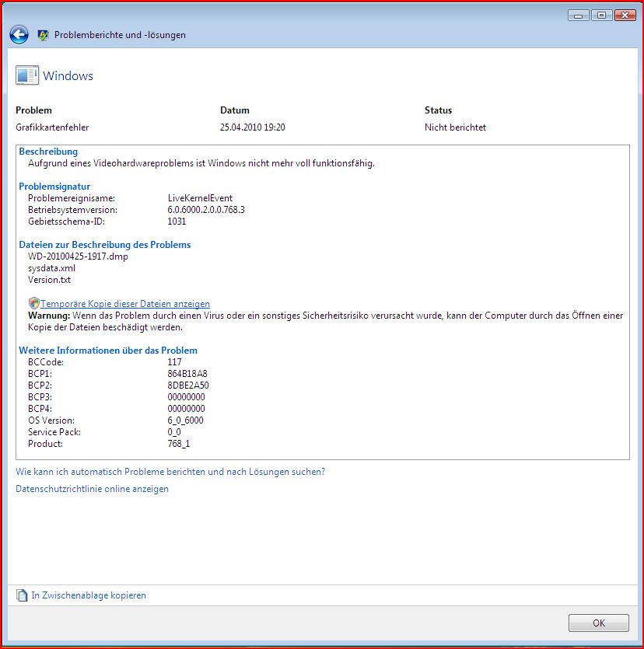Open Temporäre Kopie dieser Dateien anzeigen link

125,304
